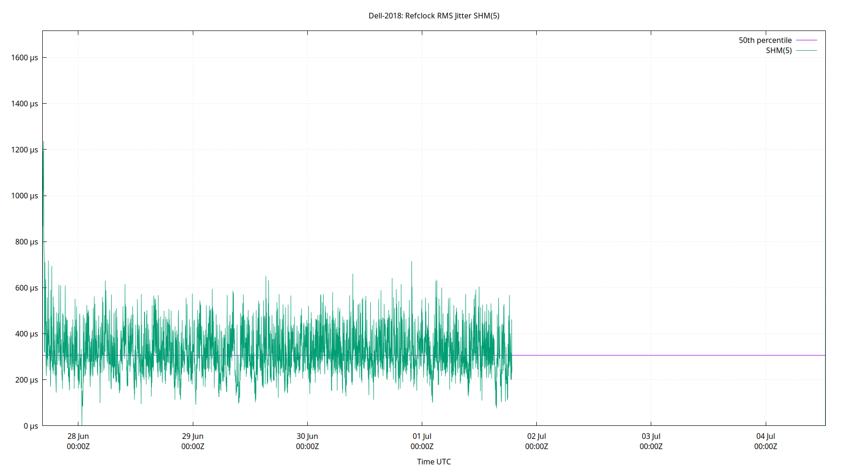
Task: Click the '01 Jul' x-axis date label
Action: [x=422, y=436]
